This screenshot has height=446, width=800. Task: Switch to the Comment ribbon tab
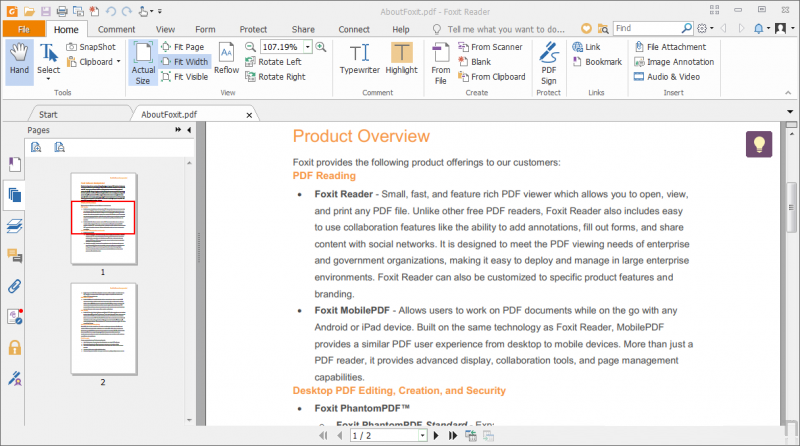pyautogui.click(x=116, y=29)
